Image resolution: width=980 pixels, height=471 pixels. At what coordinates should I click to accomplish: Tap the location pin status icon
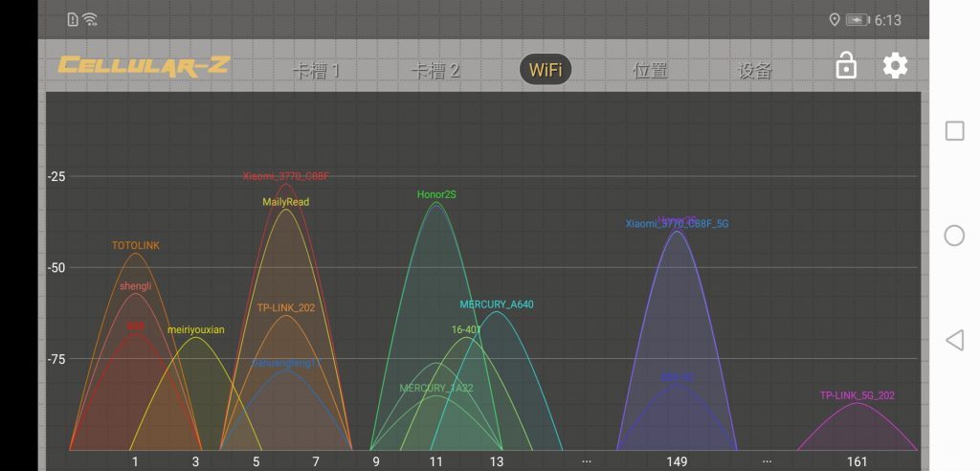coord(834,20)
